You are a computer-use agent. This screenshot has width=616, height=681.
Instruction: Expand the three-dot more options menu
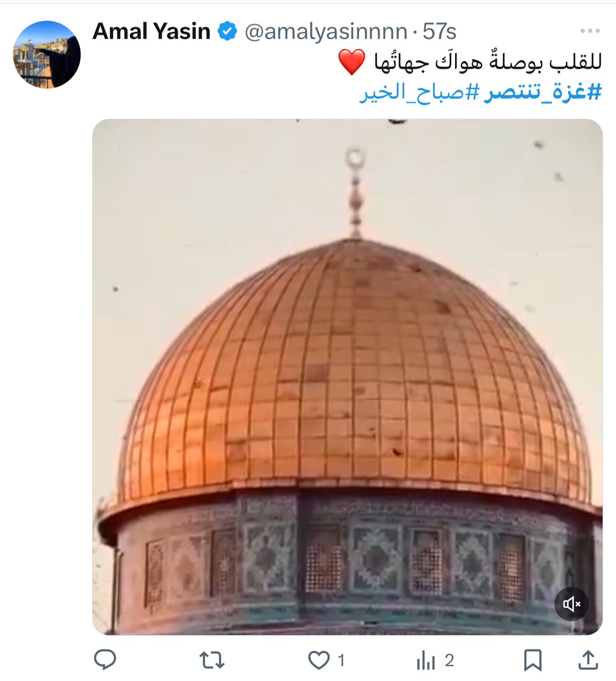pyautogui.click(x=590, y=31)
